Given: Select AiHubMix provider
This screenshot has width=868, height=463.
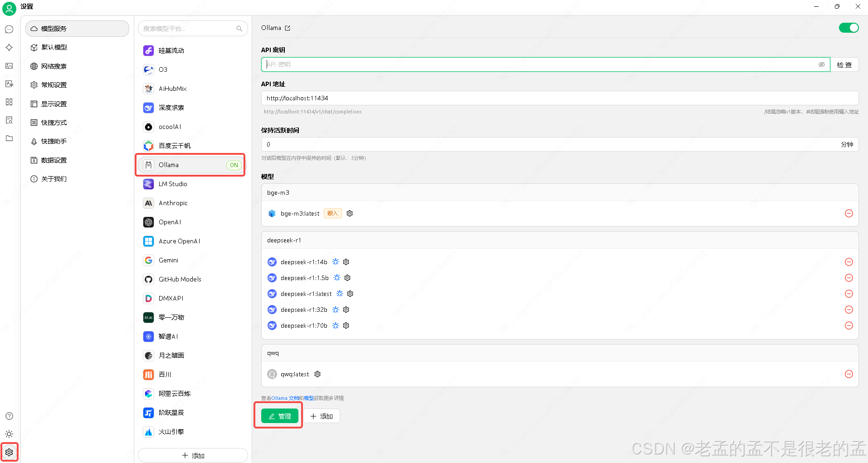Looking at the screenshot, I should point(193,89).
